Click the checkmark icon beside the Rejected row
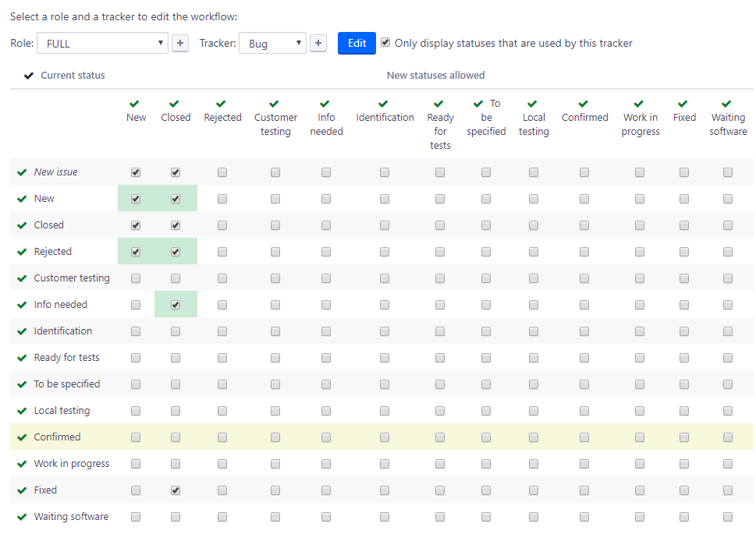This screenshot has height=534, width=756. coord(22,252)
